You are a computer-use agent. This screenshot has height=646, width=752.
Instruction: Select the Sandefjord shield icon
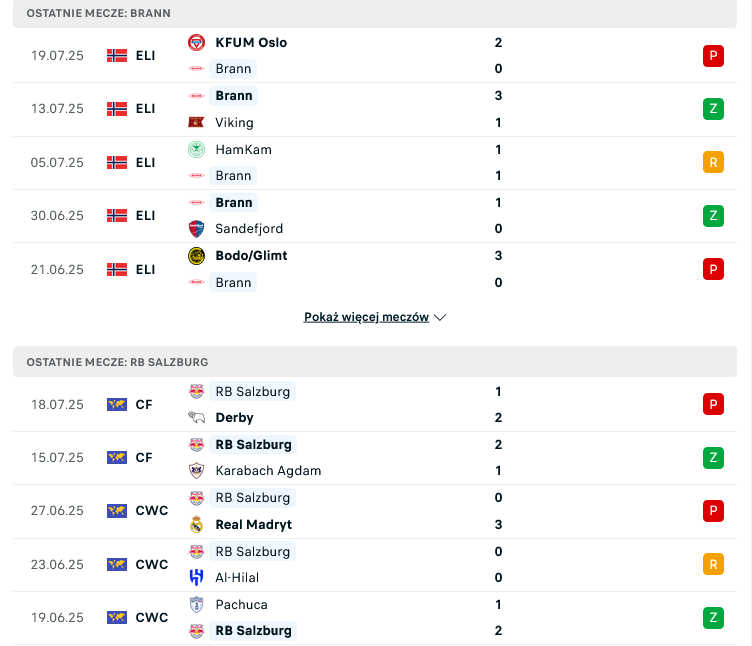[196, 229]
